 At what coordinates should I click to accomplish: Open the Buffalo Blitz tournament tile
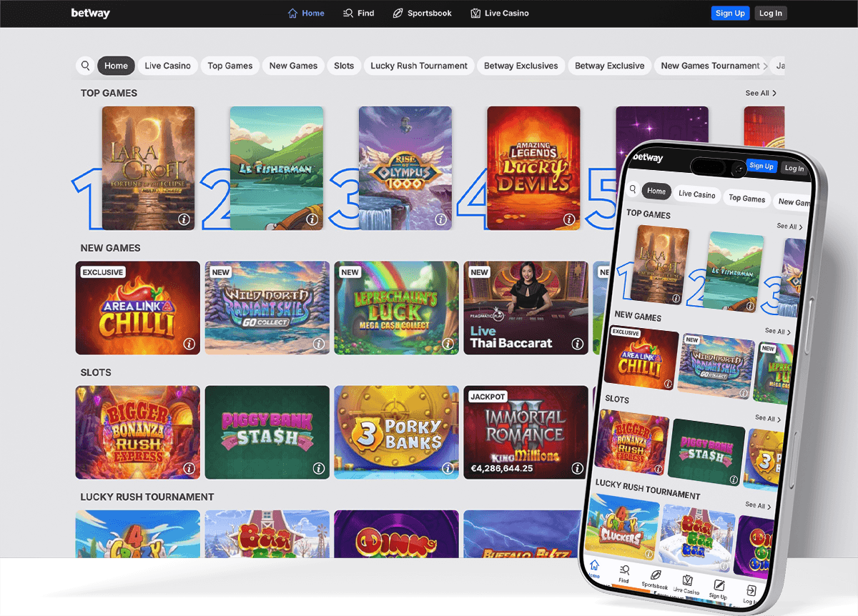click(523, 534)
